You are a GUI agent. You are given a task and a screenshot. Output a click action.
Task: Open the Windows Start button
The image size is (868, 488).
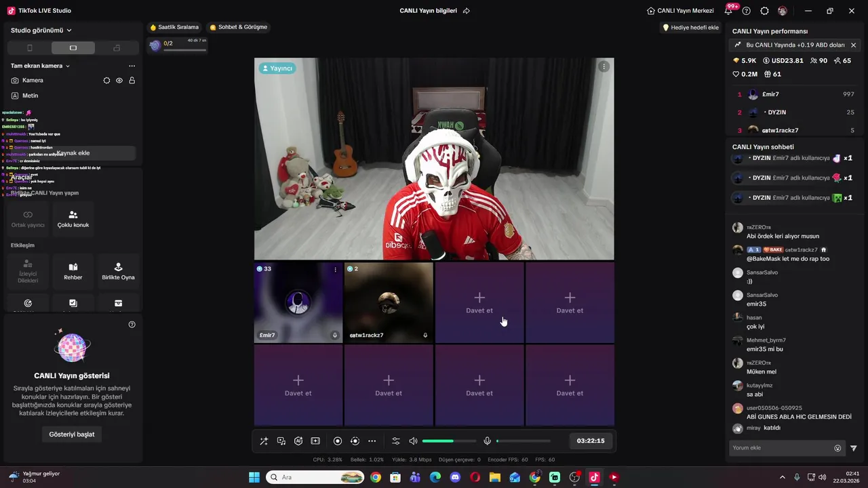[x=254, y=477]
